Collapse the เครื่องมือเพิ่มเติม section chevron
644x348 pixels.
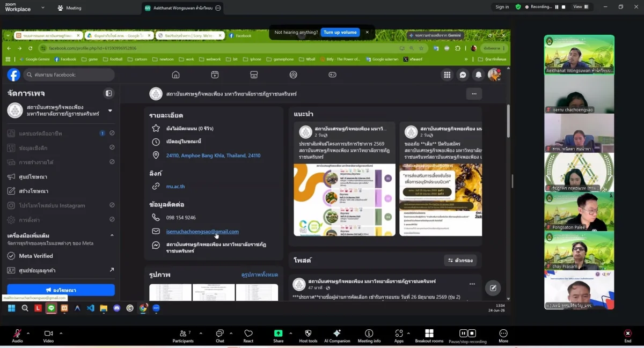click(x=112, y=235)
